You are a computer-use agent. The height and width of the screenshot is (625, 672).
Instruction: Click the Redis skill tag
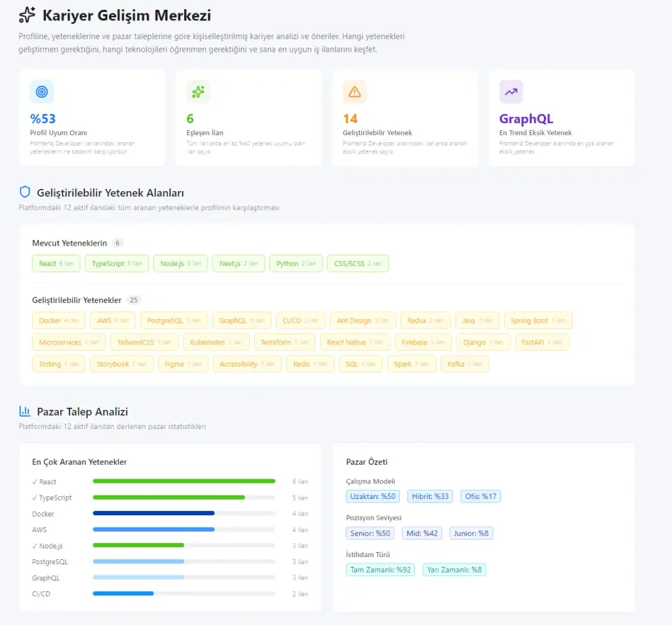coord(310,364)
